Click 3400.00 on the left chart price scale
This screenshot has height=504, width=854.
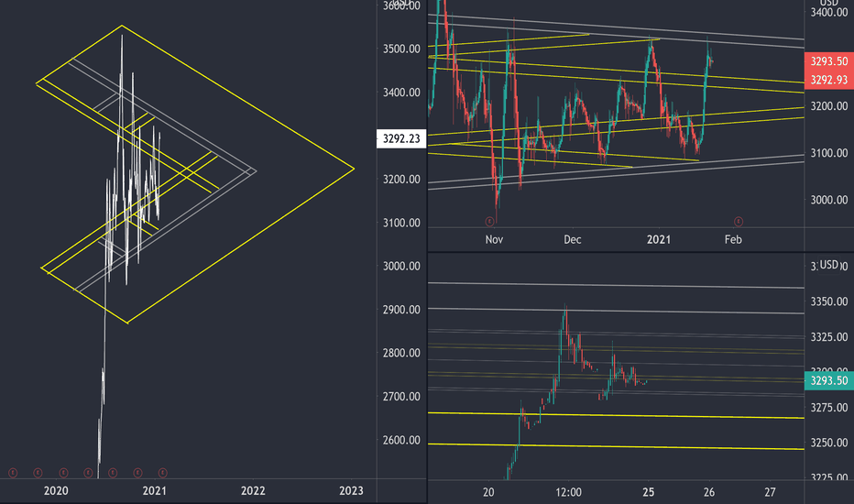tap(401, 93)
